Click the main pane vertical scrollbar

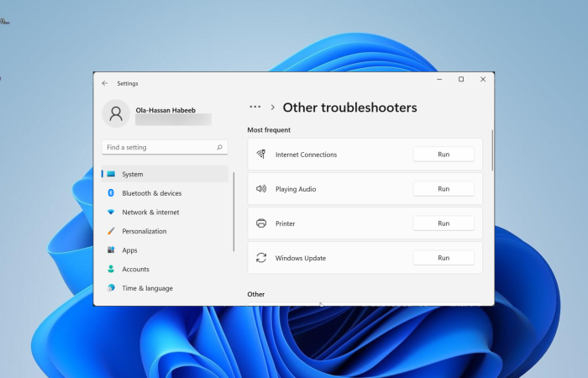coord(492,150)
